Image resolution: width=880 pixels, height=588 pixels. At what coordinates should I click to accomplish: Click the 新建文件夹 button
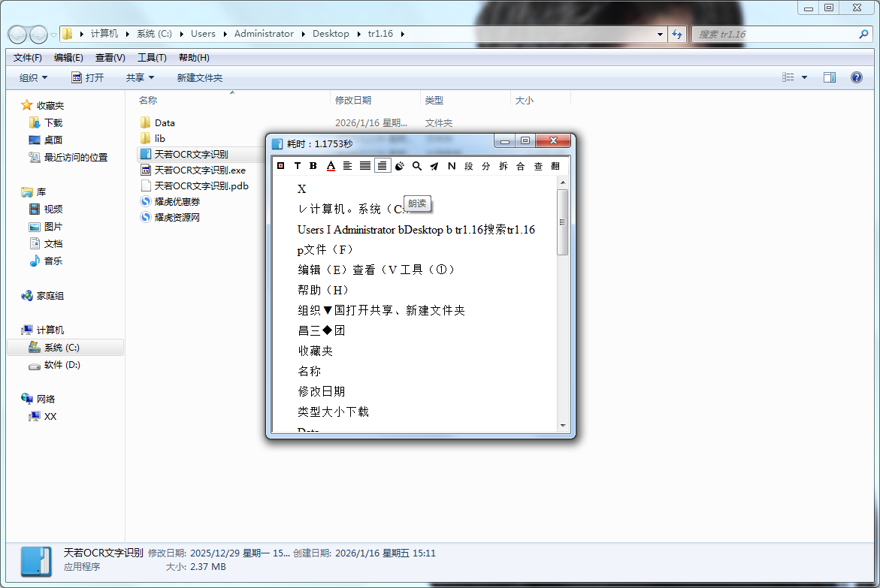coord(200,77)
